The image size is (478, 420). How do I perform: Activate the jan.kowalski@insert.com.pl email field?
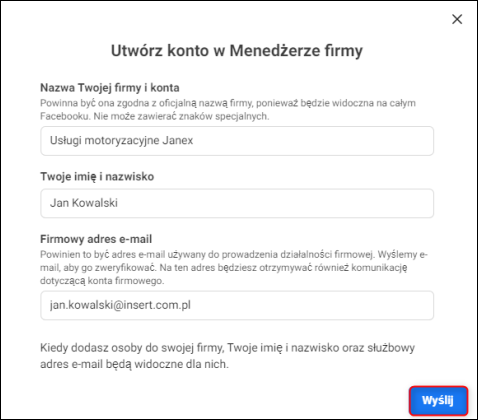tap(237, 305)
